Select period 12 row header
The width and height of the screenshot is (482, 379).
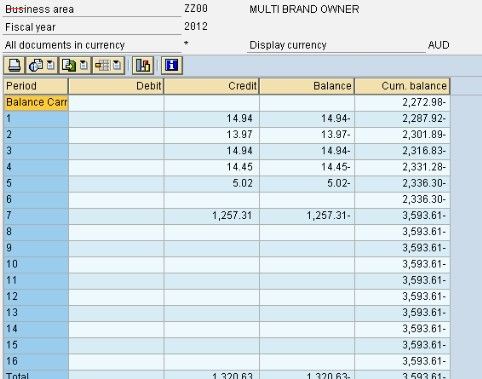click(x=36, y=296)
